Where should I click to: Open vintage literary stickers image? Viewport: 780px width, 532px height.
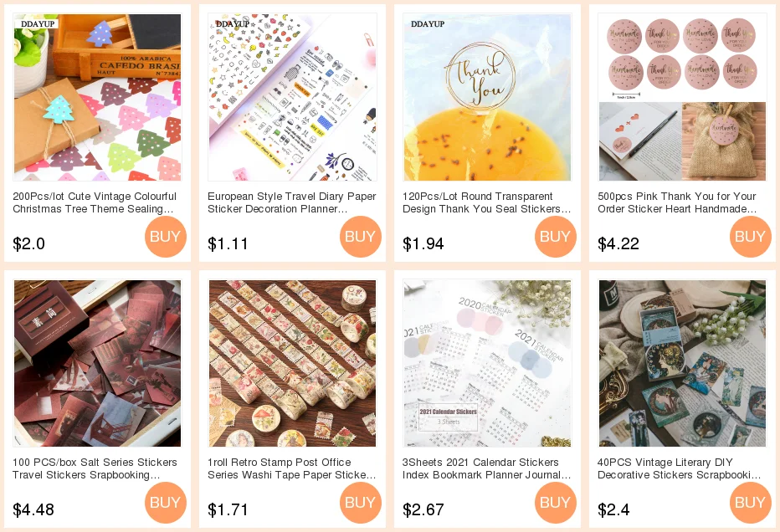(683, 364)
